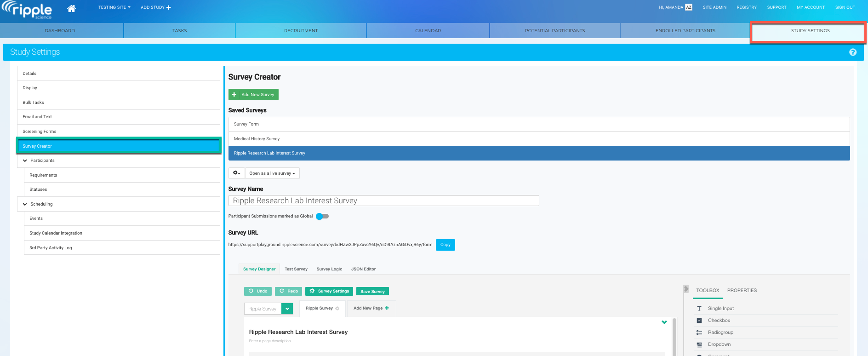Open the 'Open as a live survey' dropdown
This screenshot has height=356, width=868.
click(272, 173)
